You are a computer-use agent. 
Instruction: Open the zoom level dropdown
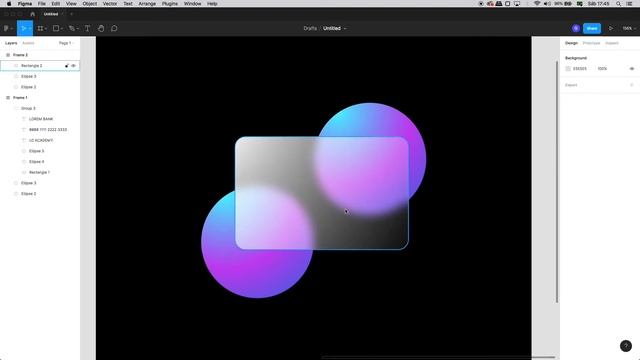[x=629, y=29]
